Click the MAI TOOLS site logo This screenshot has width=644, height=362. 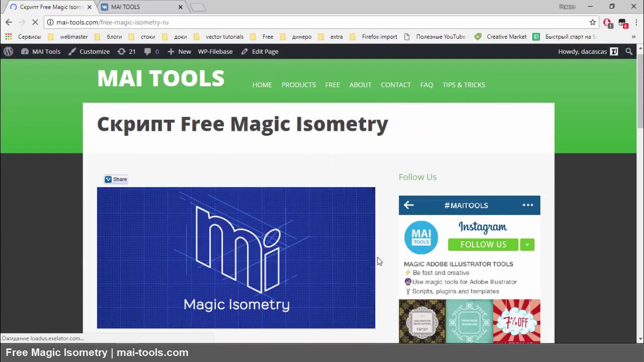[160, 78]
